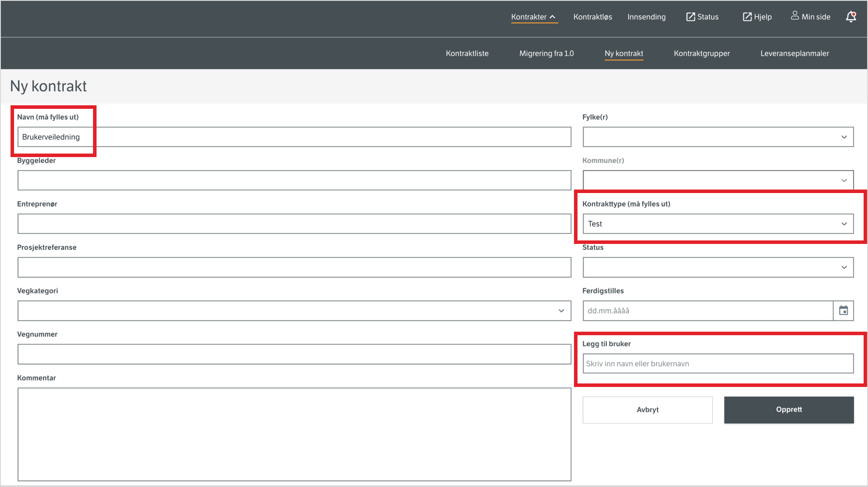Go to the Innsending menu item

point(646,17)
